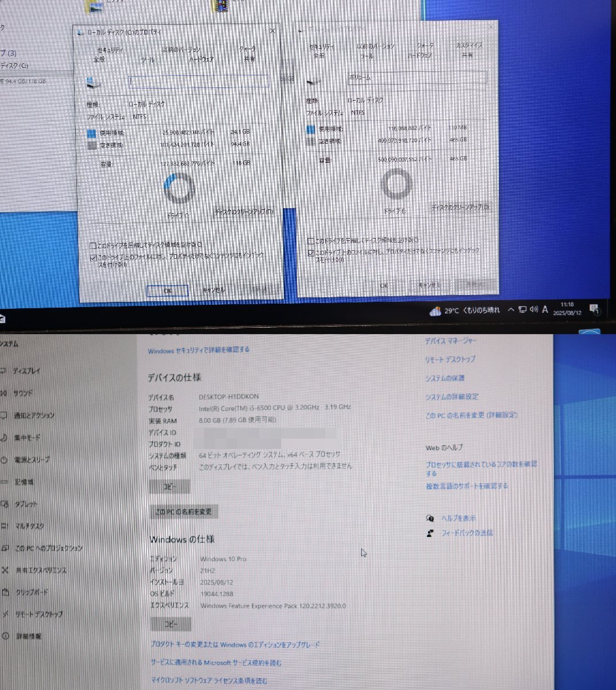Click the gray 空き領域 swatch for drive C
This screenshot has width=616, height=690.
pyautogui.click(x=91, y=145)
